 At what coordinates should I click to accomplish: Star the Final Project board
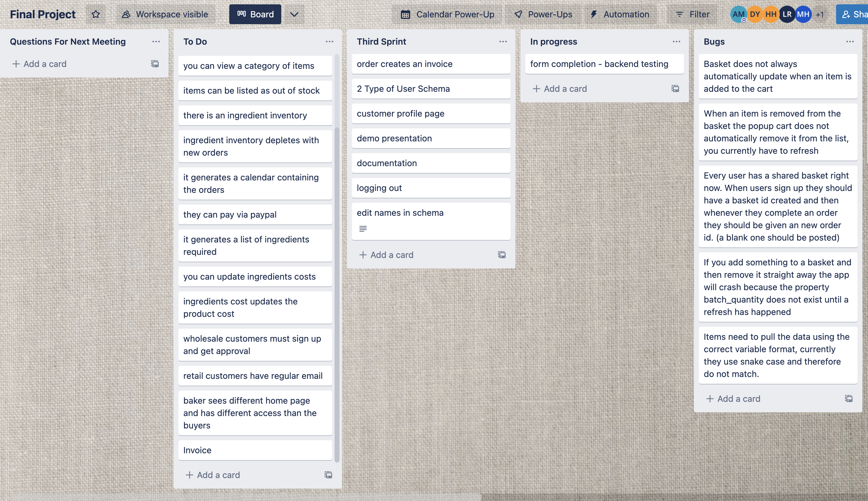pyautogui.click(x=95, y=14)
